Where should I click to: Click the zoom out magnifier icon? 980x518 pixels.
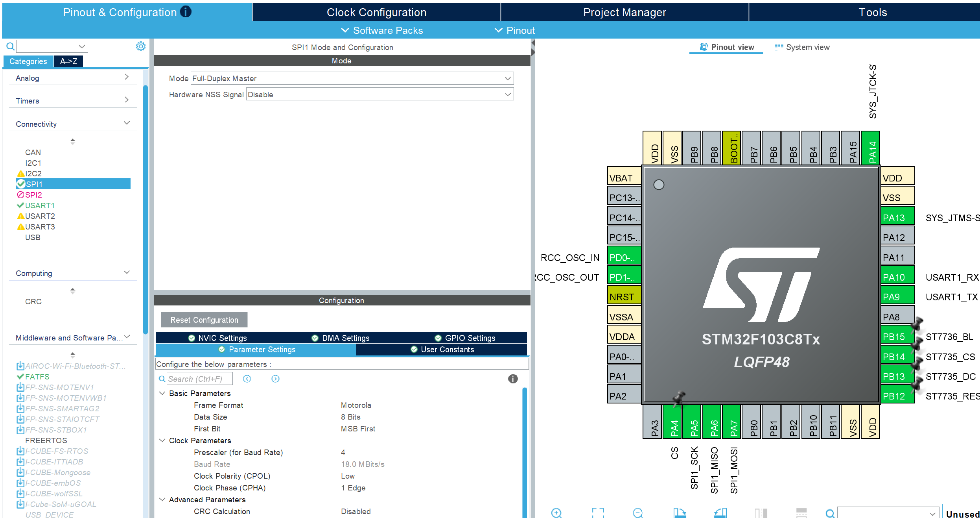point(638,512)
